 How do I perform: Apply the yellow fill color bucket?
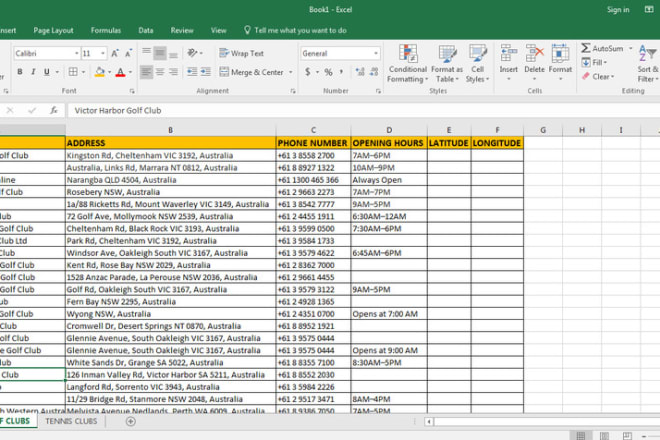click(100, 72)
